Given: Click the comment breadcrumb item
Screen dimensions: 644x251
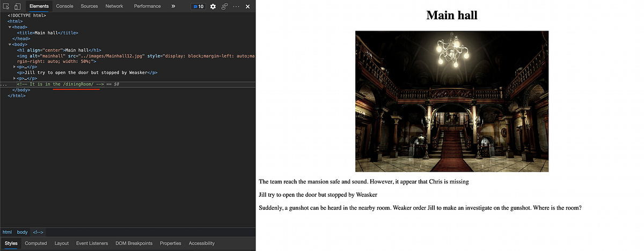Looking at the screenshot, I should pyautogui.click(x=39, y=232).
